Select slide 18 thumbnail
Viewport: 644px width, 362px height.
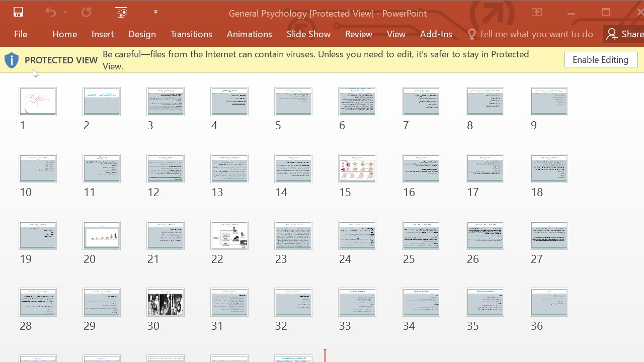(x=549, y=168)
